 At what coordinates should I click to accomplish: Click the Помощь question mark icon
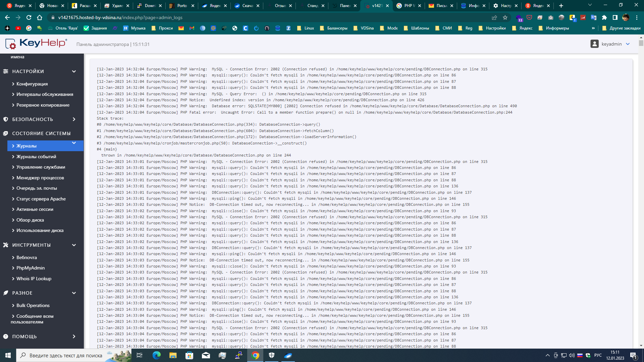point(6,337)
